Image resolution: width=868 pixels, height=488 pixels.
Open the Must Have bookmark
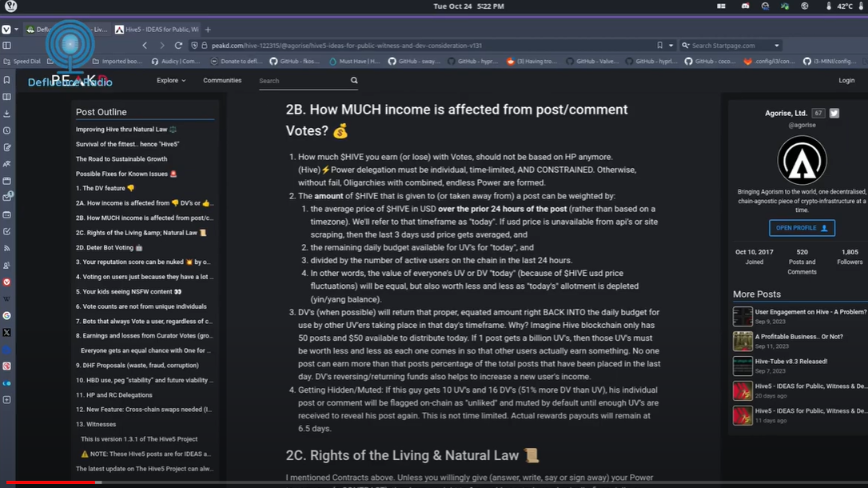click(354, 62)
